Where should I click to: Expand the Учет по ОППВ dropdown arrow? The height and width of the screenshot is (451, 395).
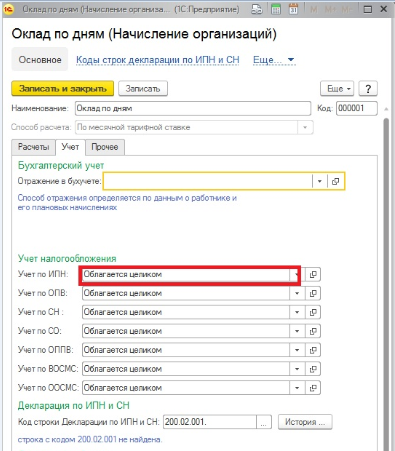297,350
